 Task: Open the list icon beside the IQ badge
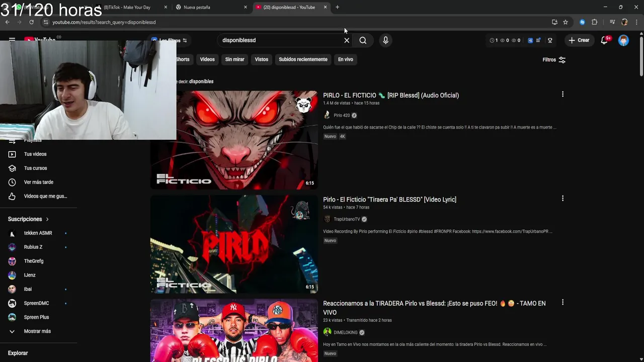click(x=538, y=40)
